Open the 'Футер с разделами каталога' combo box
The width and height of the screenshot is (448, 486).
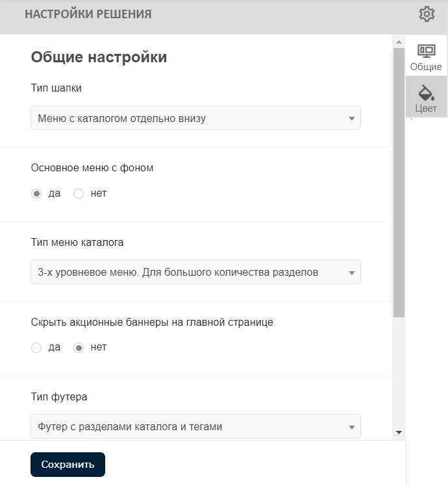tap(188, 426)
